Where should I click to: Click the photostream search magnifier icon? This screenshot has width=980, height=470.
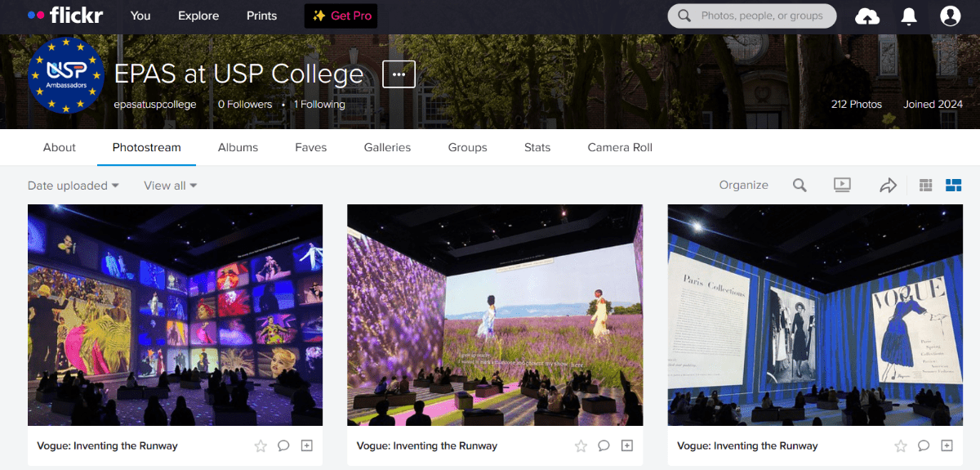800,186
